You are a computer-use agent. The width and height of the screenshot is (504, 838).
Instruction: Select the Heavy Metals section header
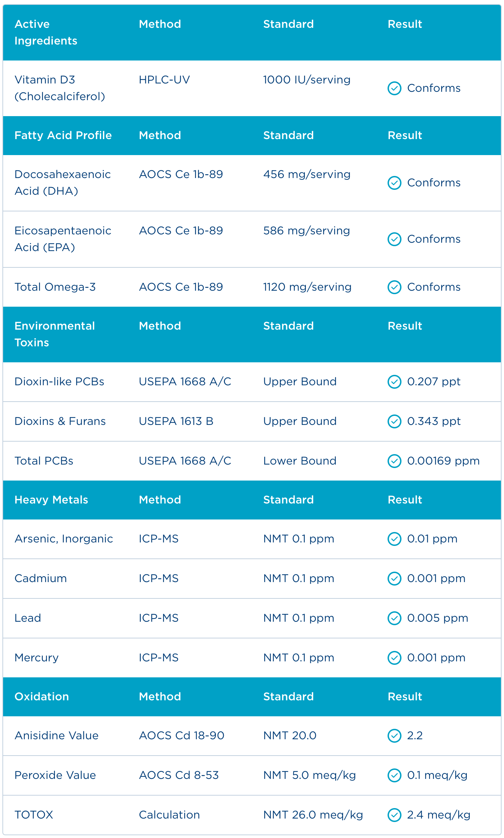coord(51,500)
